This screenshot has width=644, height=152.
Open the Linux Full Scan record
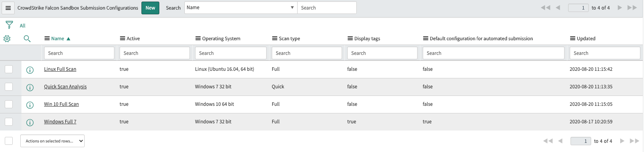60,69
